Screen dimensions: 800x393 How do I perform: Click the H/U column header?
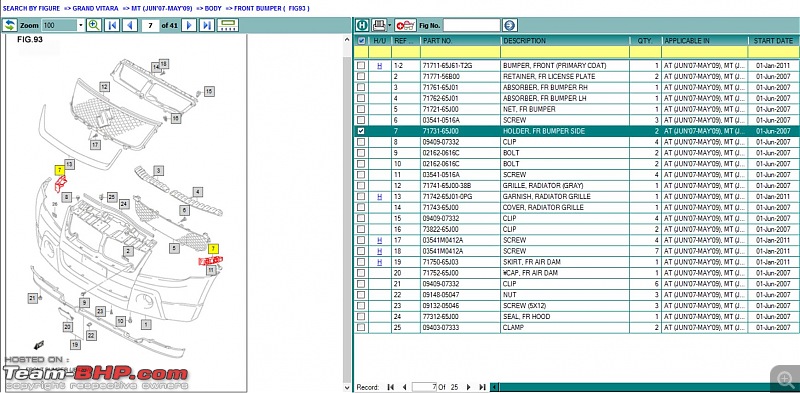(x=380, y=41)
